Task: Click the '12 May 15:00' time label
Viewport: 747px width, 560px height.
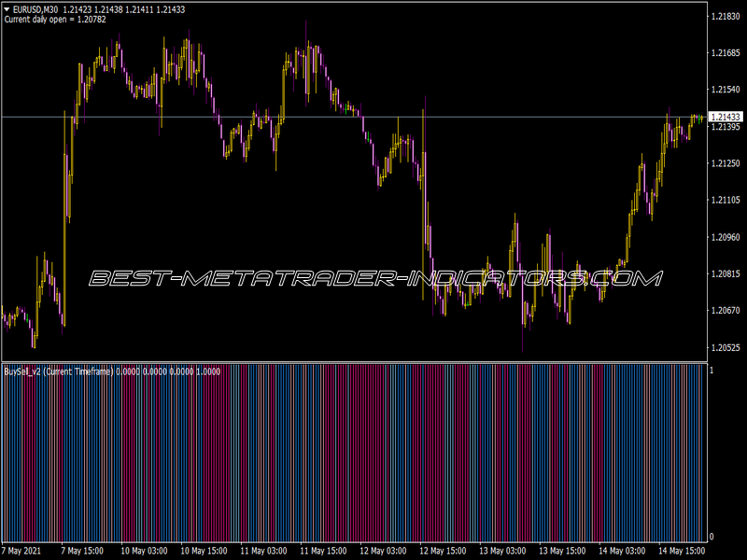Action: [x=443, y=551]
